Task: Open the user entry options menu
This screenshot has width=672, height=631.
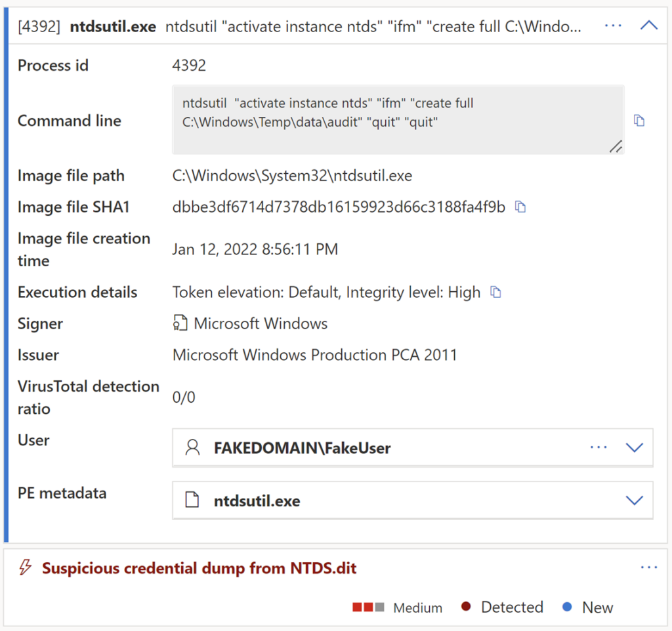Action: click(x=598, y=447)
